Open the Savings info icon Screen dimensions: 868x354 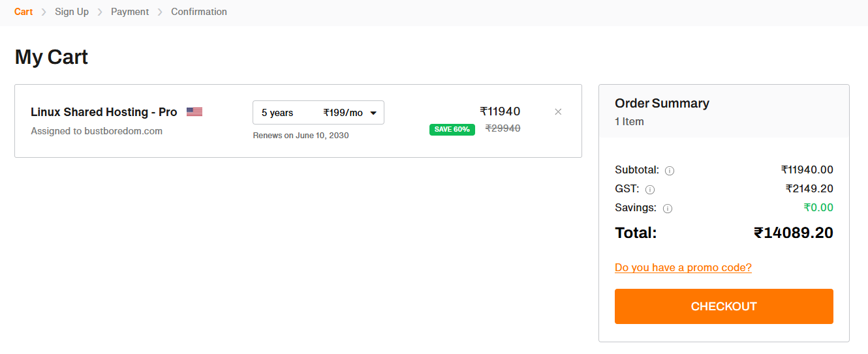[x=668, y=209]
